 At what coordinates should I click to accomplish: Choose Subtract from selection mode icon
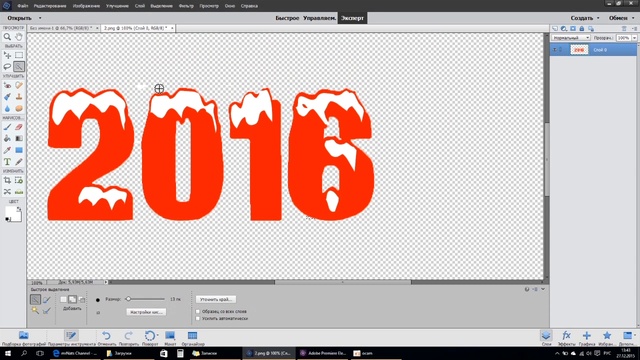tap(82, 300)
